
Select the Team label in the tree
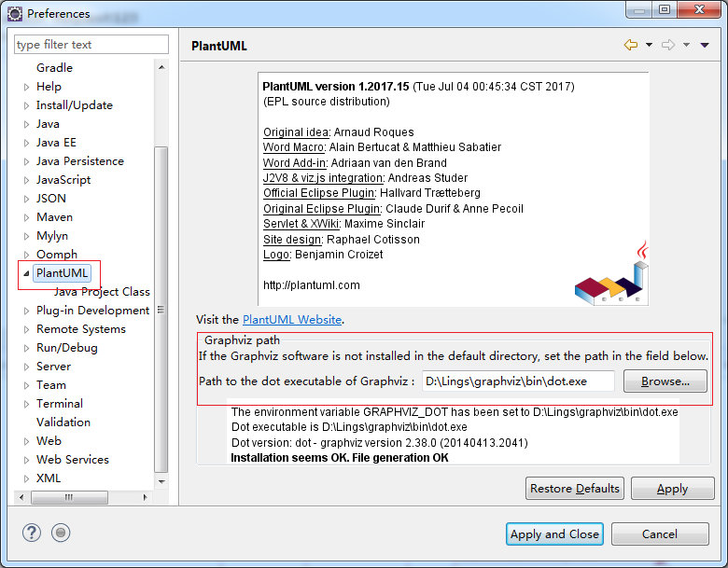click(51, 384)
